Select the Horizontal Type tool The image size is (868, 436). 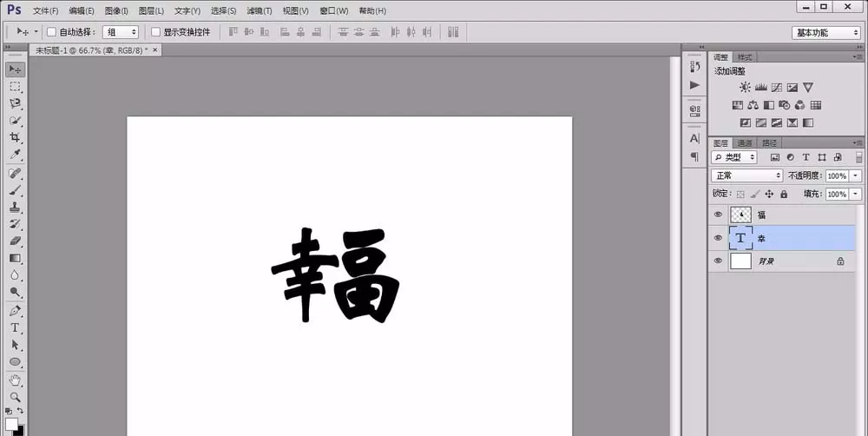15,328
